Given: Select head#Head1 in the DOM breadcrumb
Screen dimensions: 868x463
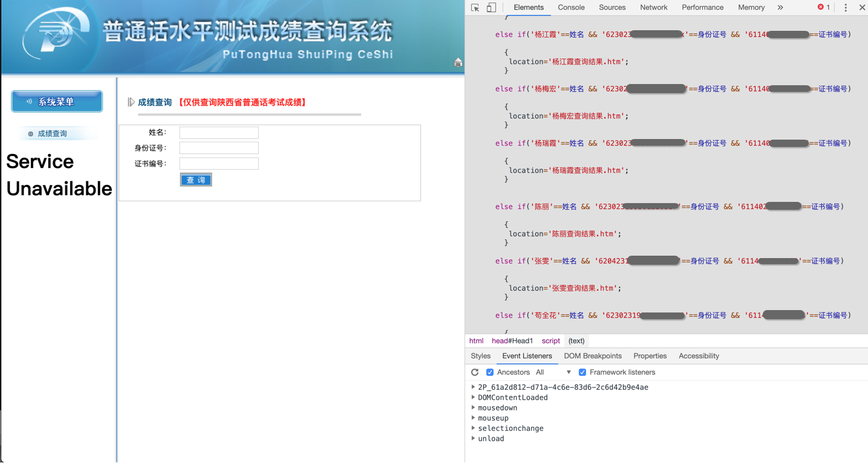Looking at the screenshot, I should [x=512, y=341].
